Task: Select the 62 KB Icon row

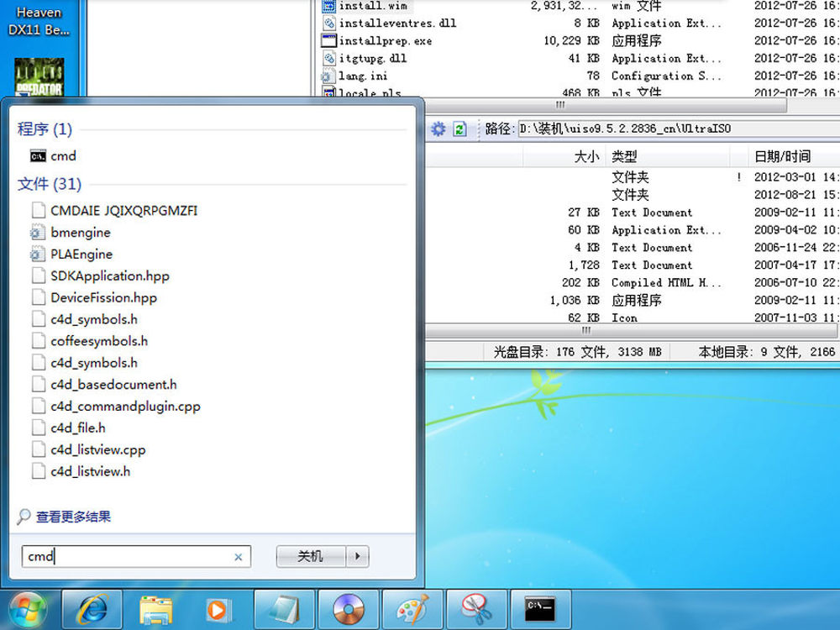Action: (x=633, y=318)
